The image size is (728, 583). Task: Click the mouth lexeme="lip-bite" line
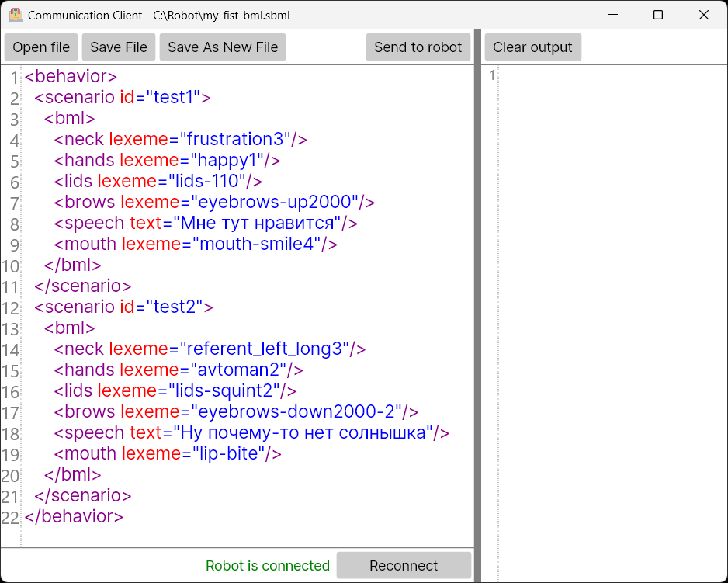168,453
